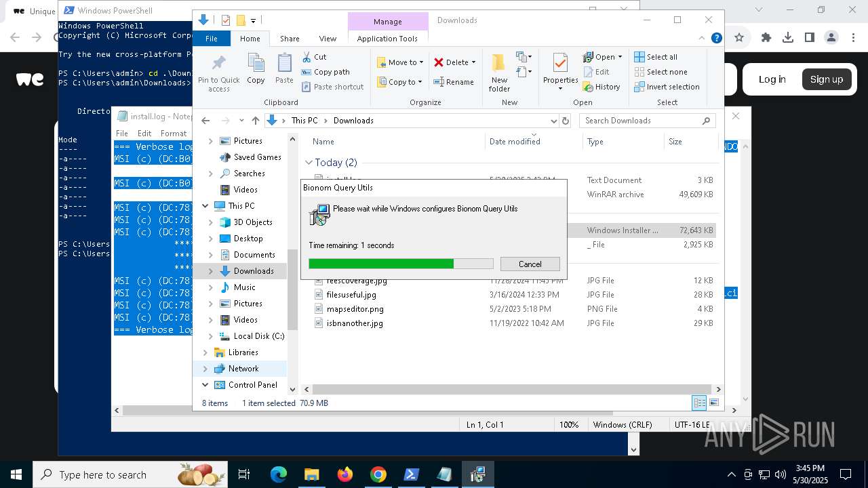
Task: Create a New folder
Action: pos(499,73)
